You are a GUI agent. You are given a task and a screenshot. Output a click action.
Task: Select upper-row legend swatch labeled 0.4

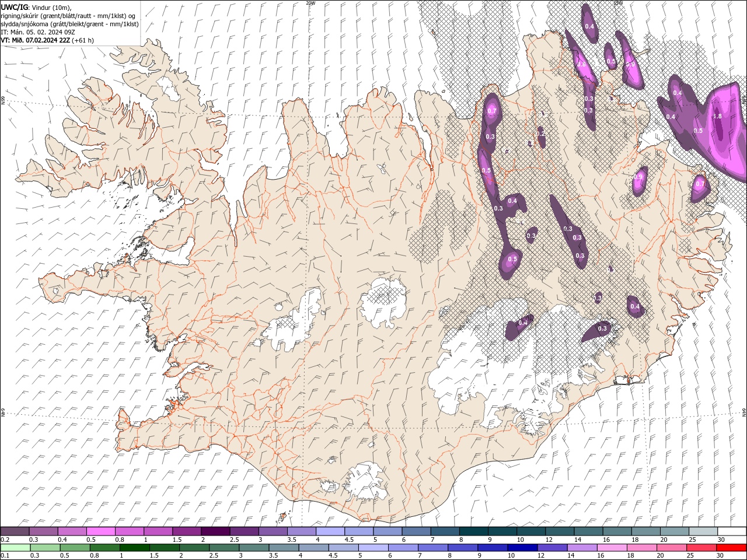72,531
